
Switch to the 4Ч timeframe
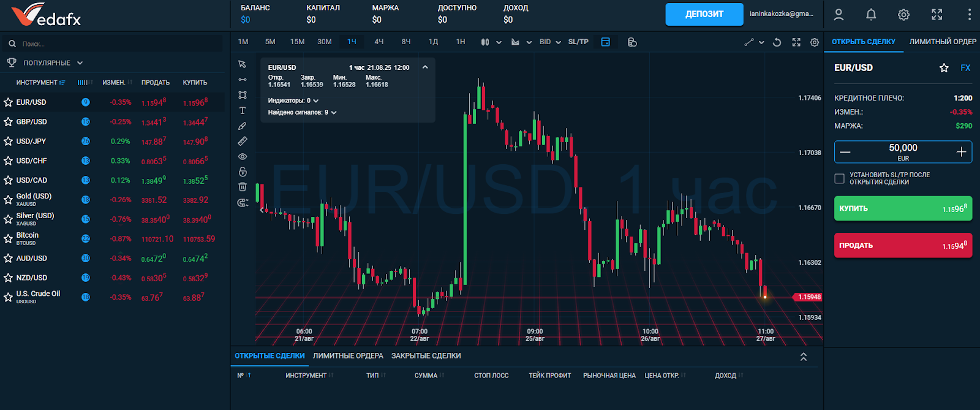tap(379, 42)
